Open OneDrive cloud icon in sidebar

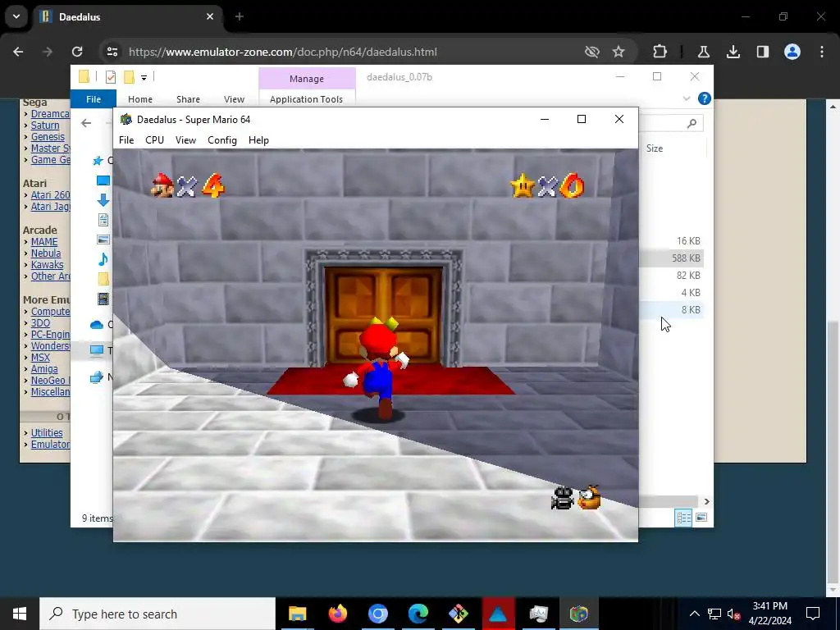[x=97, y=325]
